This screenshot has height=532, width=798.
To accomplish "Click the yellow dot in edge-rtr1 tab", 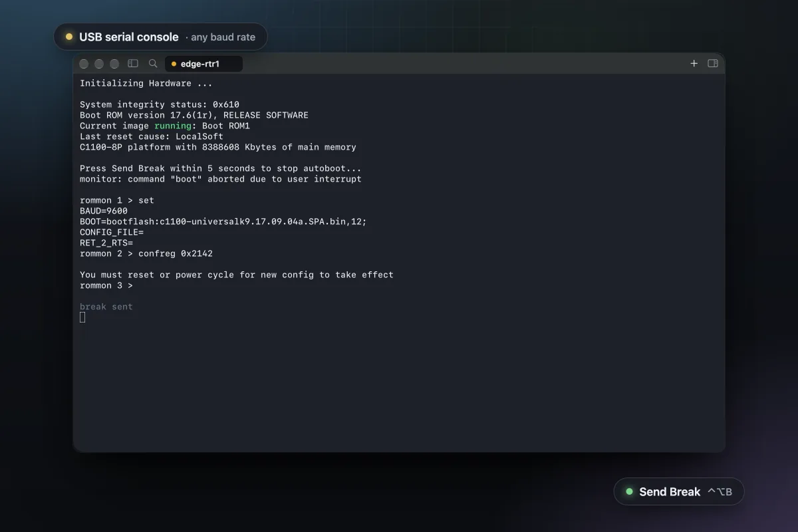I will (x=174, y=64).
